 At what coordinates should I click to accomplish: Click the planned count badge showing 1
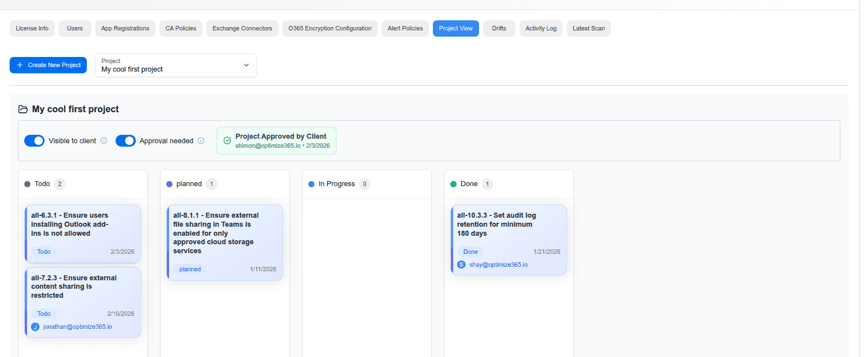pyautogui.click(x=211, y=184)
